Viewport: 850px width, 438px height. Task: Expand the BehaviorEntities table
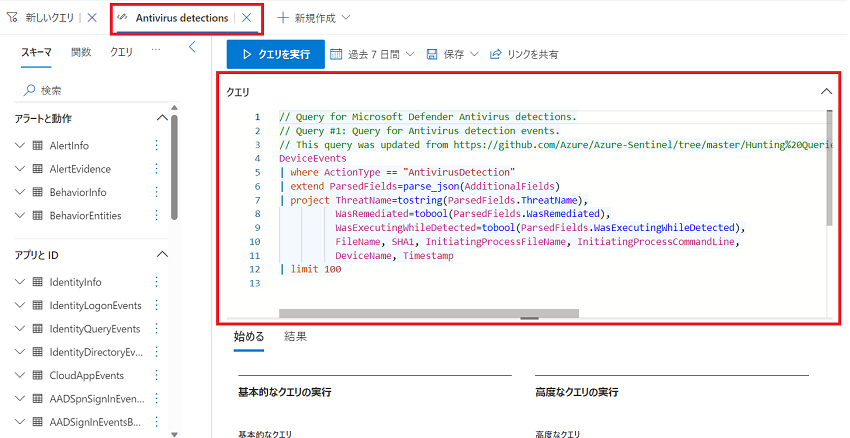coord(21,216)
